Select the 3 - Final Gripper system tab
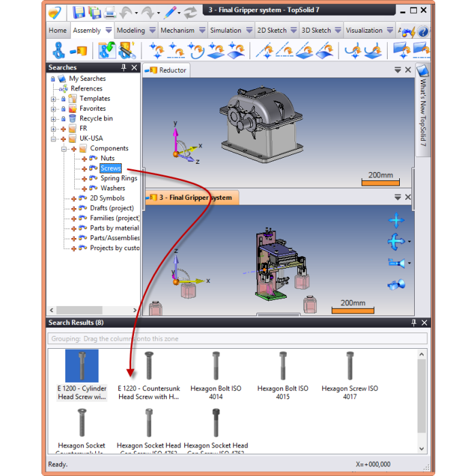This screenshot has height=476, width=476. point(192,197)
